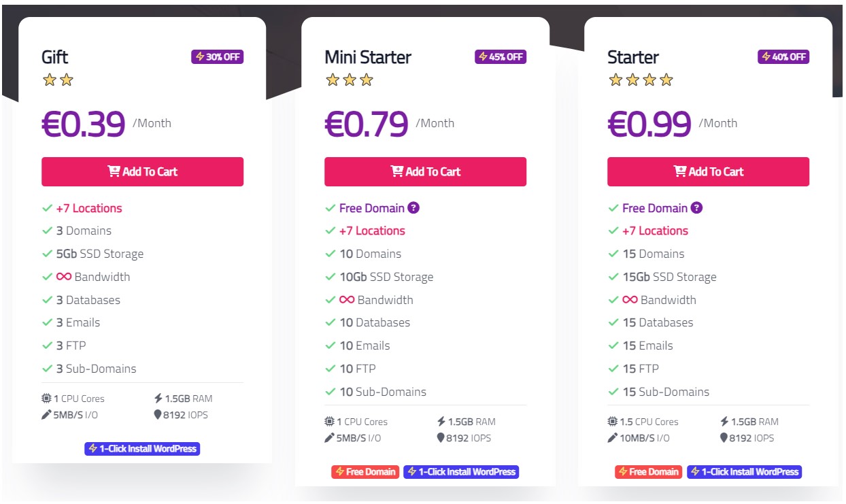Image resolution: width=846 pixels, height=504 pixels.
Task: Click the infinity Bandwidth icon in Starter plan
Action: (x=630, y=300)
